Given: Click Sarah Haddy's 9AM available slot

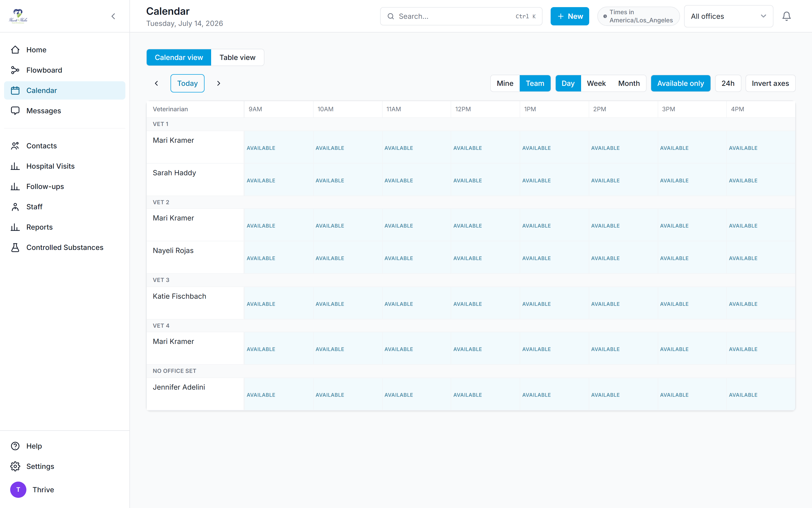Looking at the screenshot, I should click(x=279, y=180).
